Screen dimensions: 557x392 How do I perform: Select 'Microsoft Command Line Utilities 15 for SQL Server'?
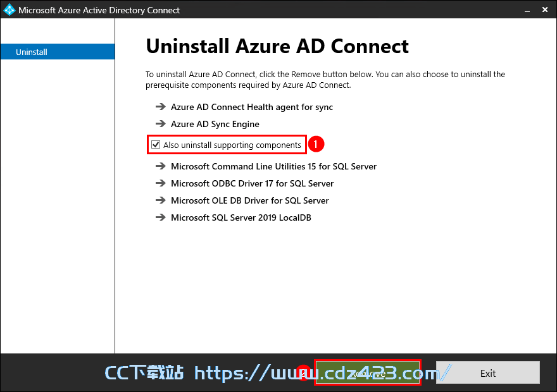(x=273, y=166)
